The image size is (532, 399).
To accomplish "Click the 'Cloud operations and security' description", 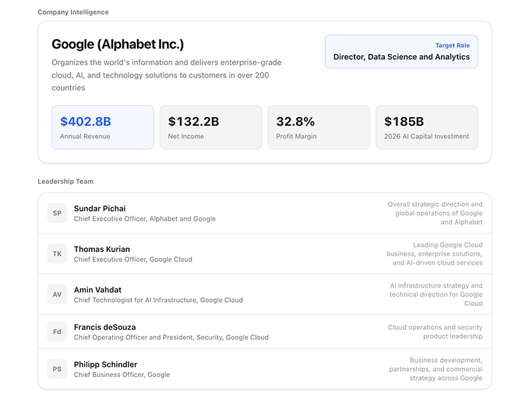I will (x=436, y=332).
